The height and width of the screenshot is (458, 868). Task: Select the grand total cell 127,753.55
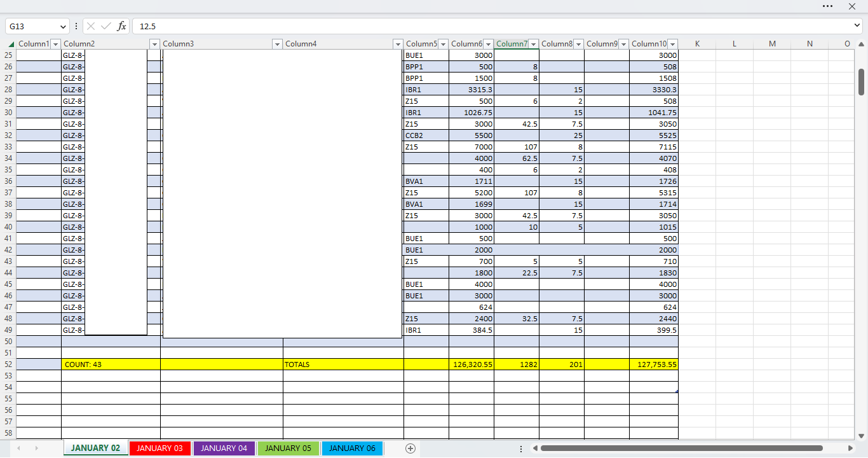pyautogui.click(x=654, y=364)
